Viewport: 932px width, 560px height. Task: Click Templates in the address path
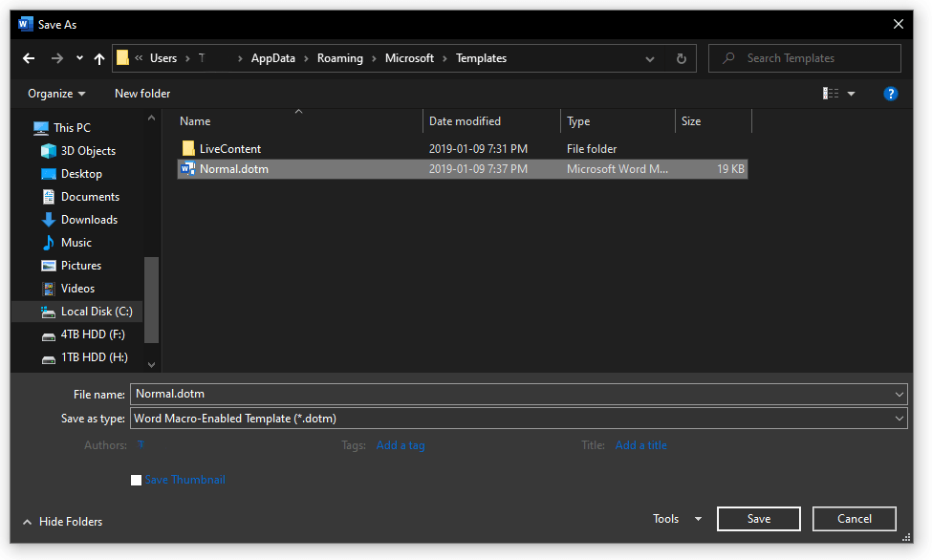(x=482, y=58)
